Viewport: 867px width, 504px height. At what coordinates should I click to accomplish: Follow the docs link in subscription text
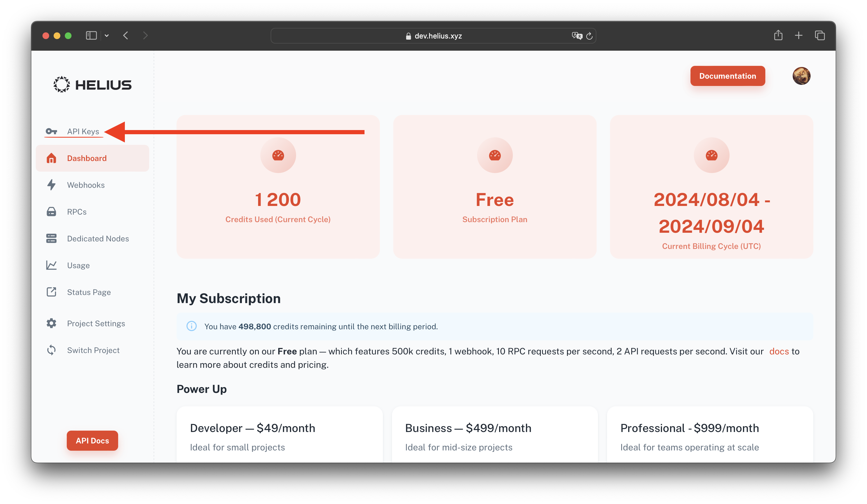779,351
